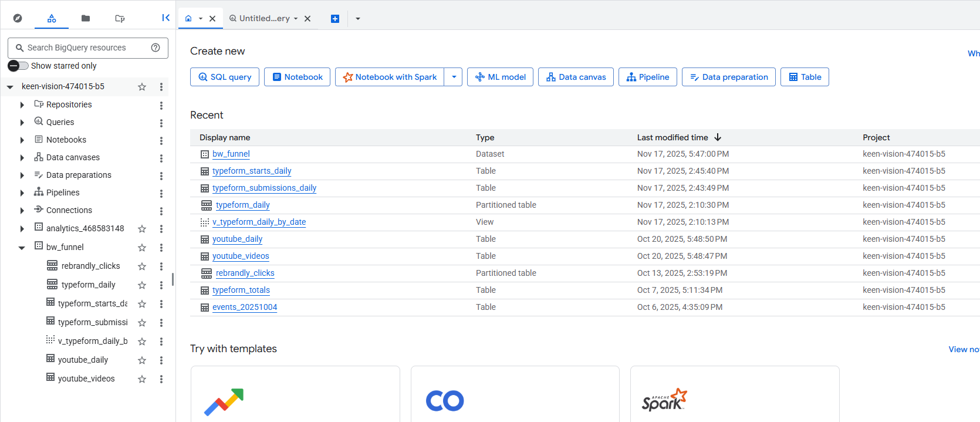This screenshot has height=422, width=980.
Task: Open the repositories tab icon in sidebar header
Action: (120, 18)
